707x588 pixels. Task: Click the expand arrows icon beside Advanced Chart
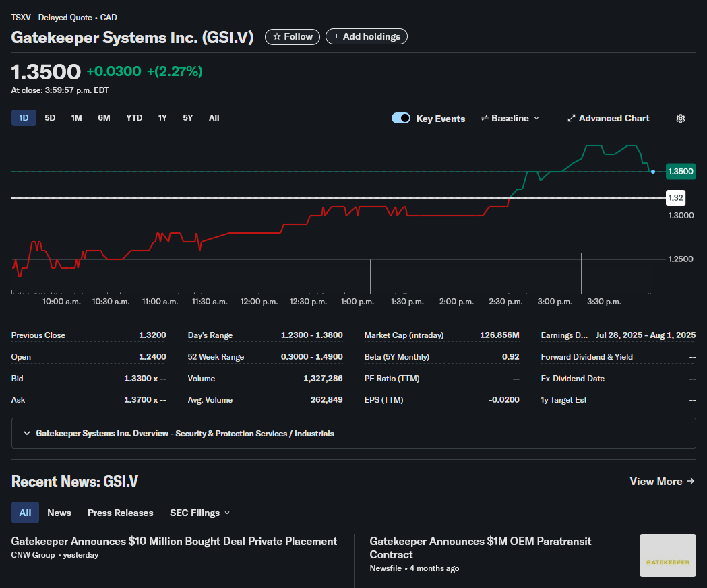[x=571, y=118]
